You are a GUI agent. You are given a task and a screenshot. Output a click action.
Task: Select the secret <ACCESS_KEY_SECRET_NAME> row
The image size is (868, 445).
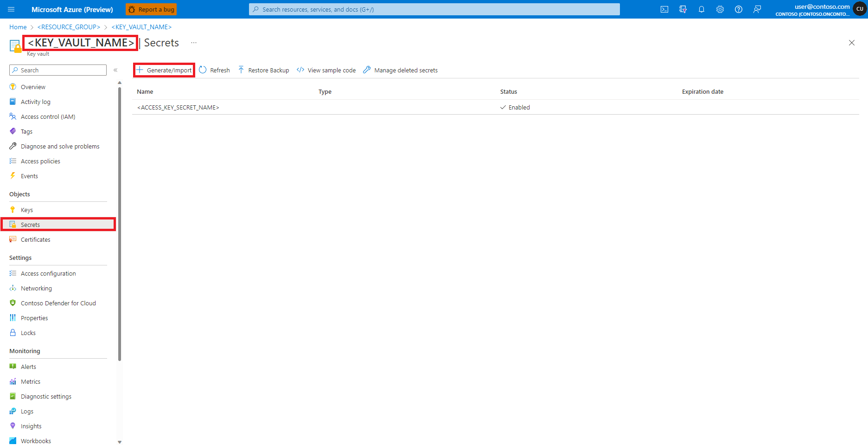(178, 107)
